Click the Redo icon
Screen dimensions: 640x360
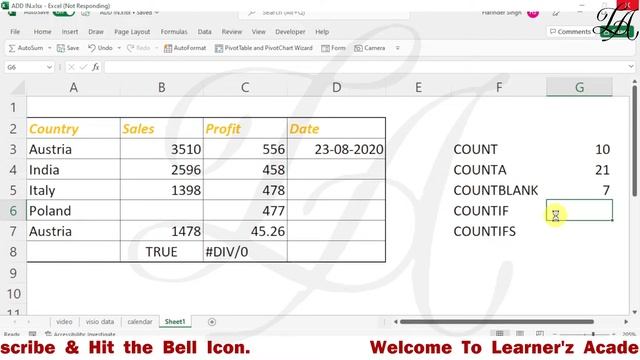[x=131, y=48]
